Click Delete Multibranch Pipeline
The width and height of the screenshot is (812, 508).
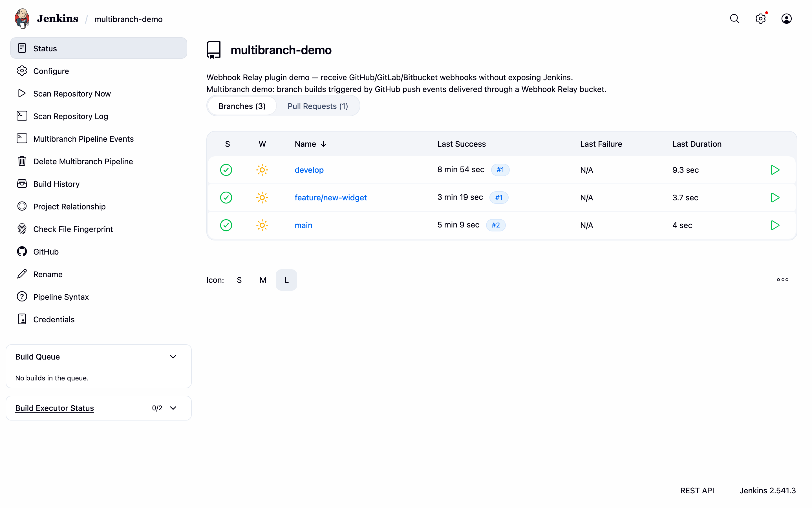point(99,161)
